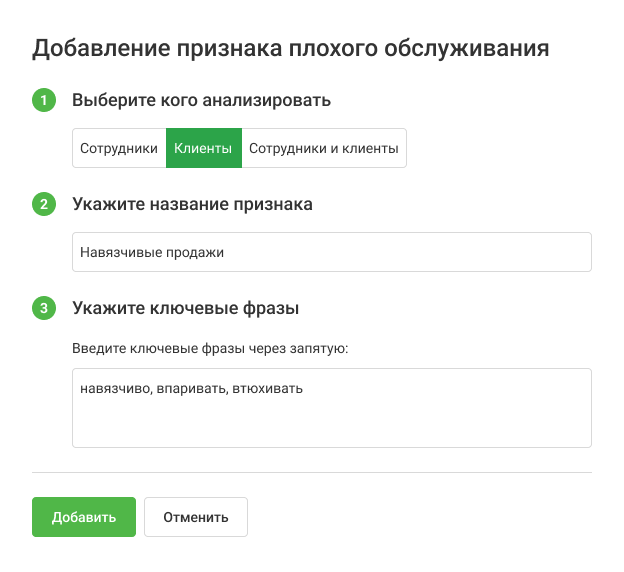Click the horizontal divider above the buttons
Image resolution: width=624 pixels, height=572 pixels.
(312, 472)
